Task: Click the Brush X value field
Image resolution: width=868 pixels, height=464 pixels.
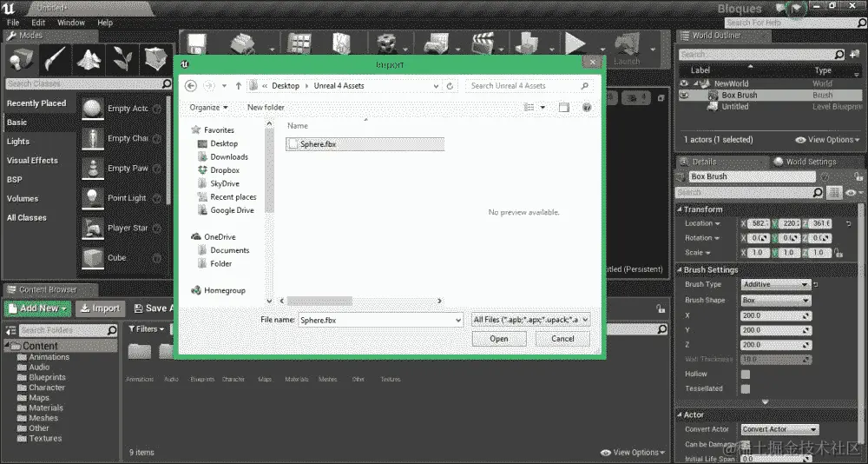Action: coord(775,315)
